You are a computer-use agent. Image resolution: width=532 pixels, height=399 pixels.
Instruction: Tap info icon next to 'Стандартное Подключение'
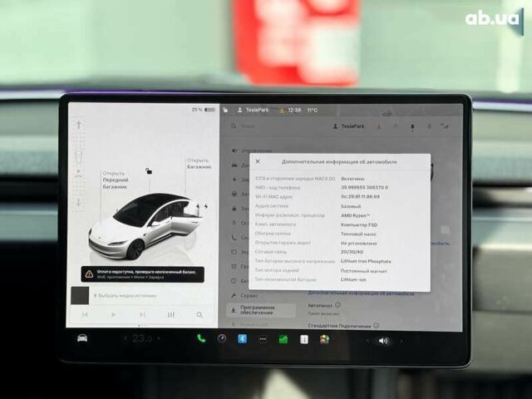376,325
